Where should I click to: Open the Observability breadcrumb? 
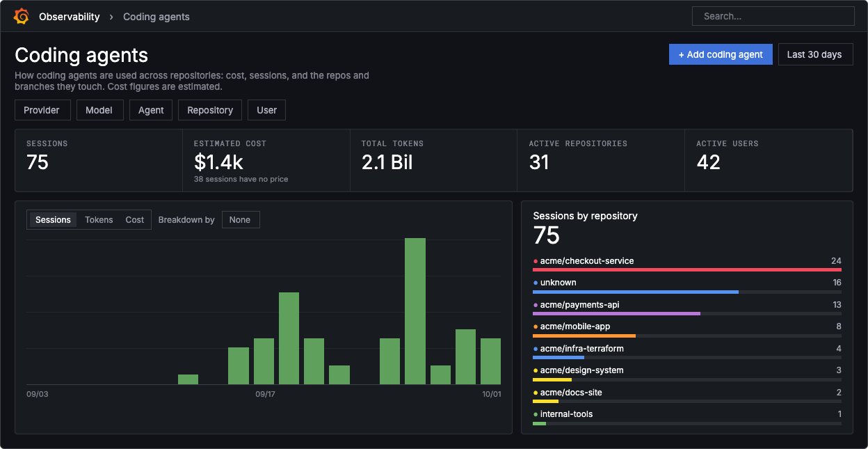(x=70, y=17)
